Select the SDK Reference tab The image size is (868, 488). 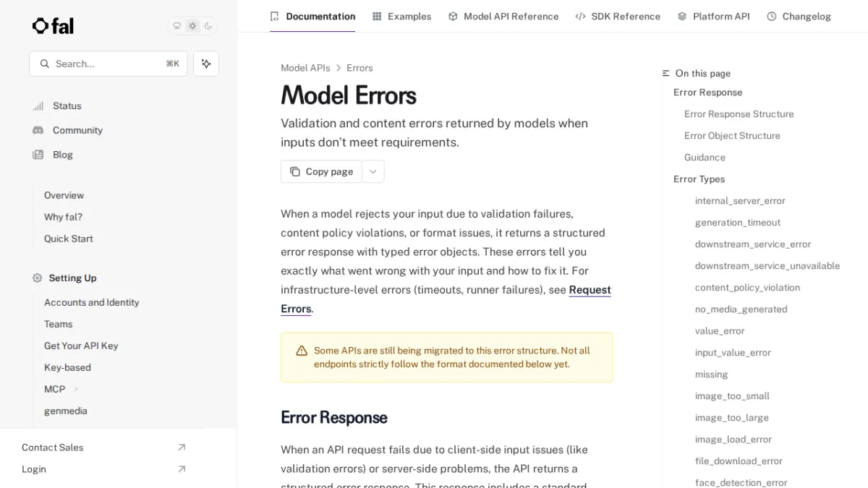tap(618, 16)
